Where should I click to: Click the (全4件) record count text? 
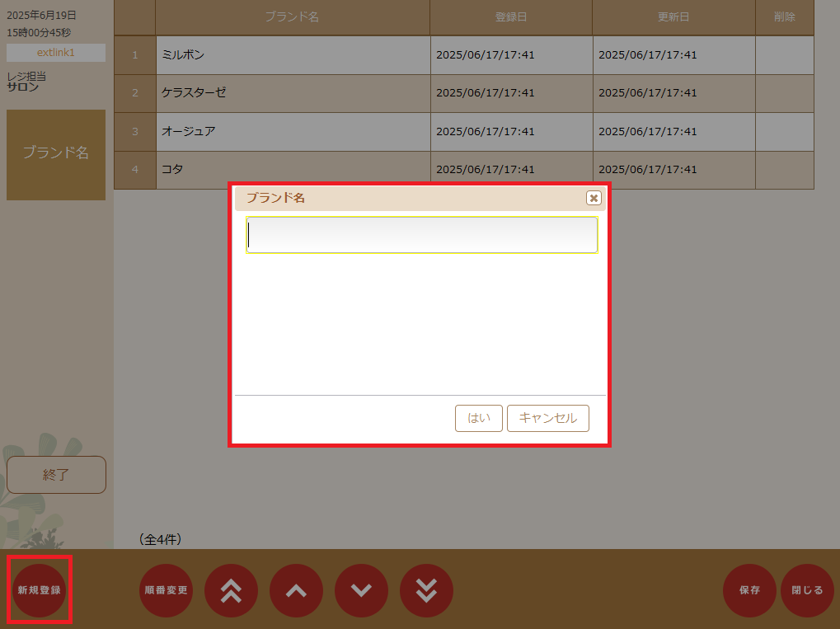click(x=160, y=539)
